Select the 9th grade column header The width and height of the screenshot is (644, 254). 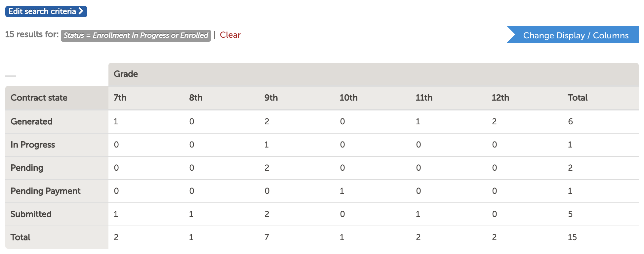(x=271, y=98)
